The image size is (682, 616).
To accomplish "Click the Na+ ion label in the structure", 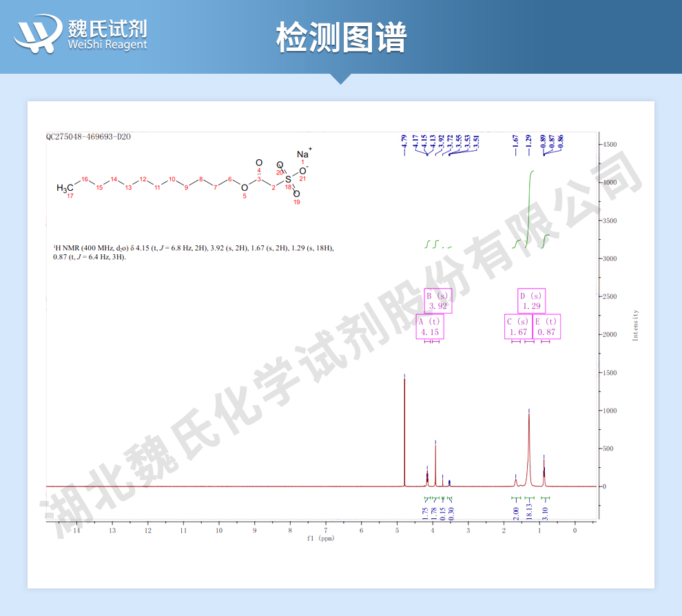I will (304, 154).
